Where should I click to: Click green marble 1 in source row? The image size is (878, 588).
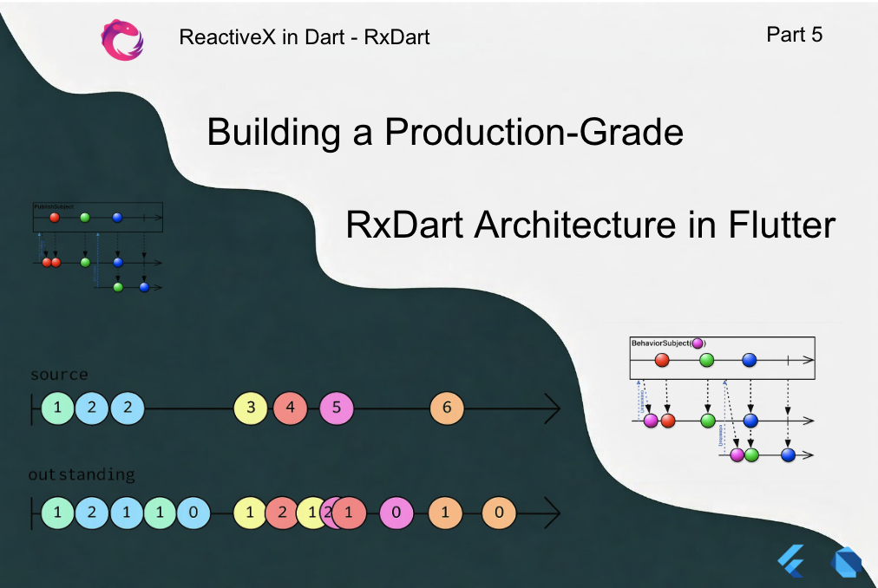(x=57, y=408)
